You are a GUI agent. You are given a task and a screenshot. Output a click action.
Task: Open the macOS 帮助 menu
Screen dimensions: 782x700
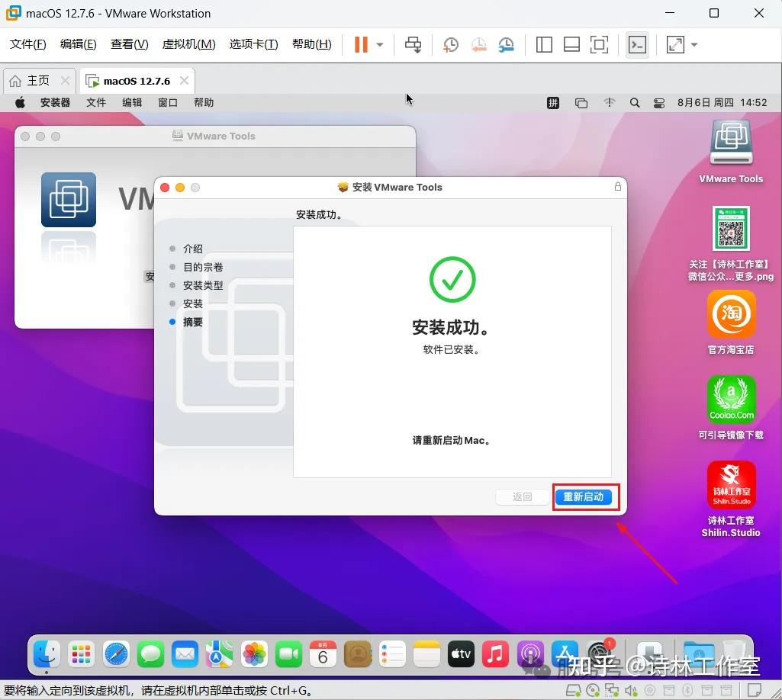tap(204, 103)
